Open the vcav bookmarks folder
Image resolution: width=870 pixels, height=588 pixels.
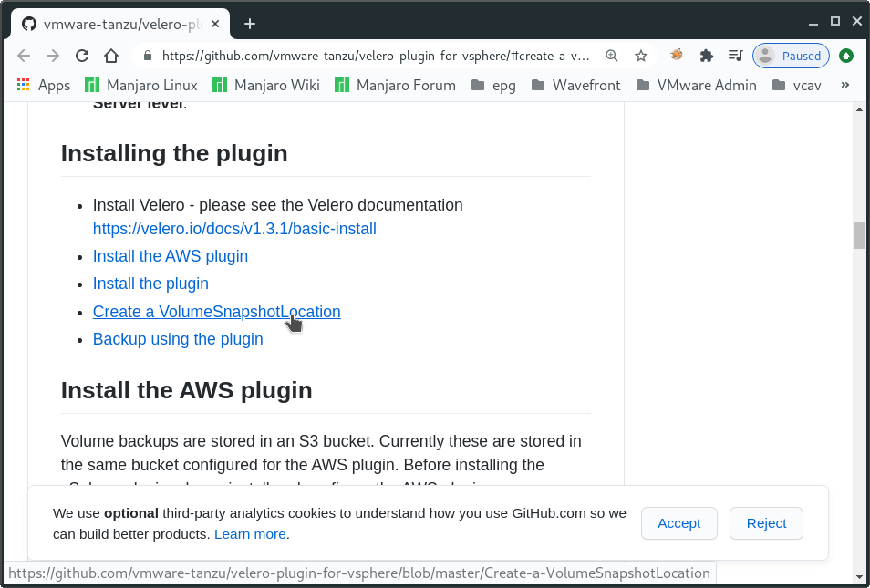pyautogui.click(x=800, y=85)
